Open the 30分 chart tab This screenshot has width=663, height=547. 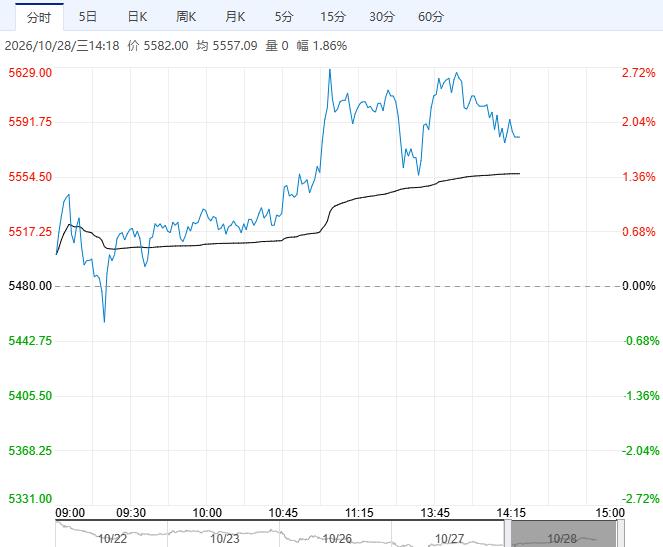[382, 17]
